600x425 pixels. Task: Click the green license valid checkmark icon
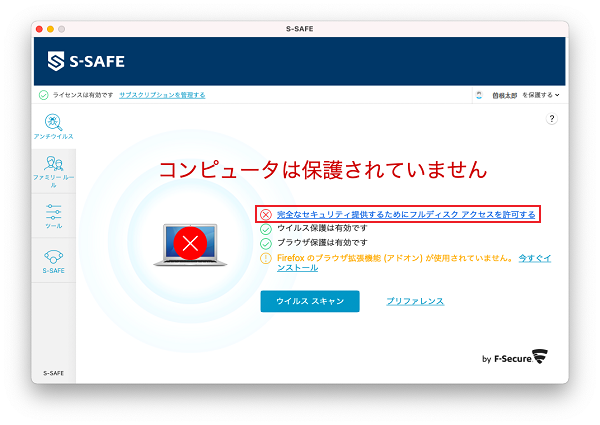point(43,95)
